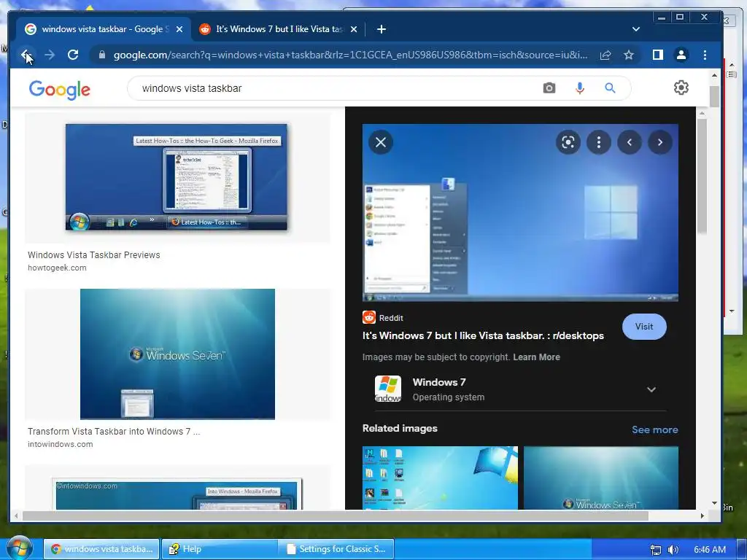
Task: Click the forward navigation arrow
Action: (x=50, y=55)
